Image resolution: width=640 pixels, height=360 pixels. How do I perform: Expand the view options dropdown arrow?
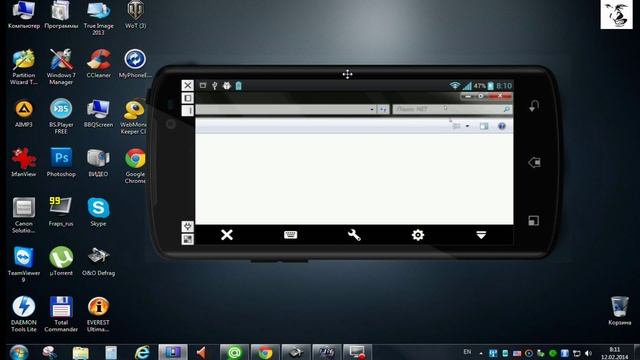click(467, 126)
